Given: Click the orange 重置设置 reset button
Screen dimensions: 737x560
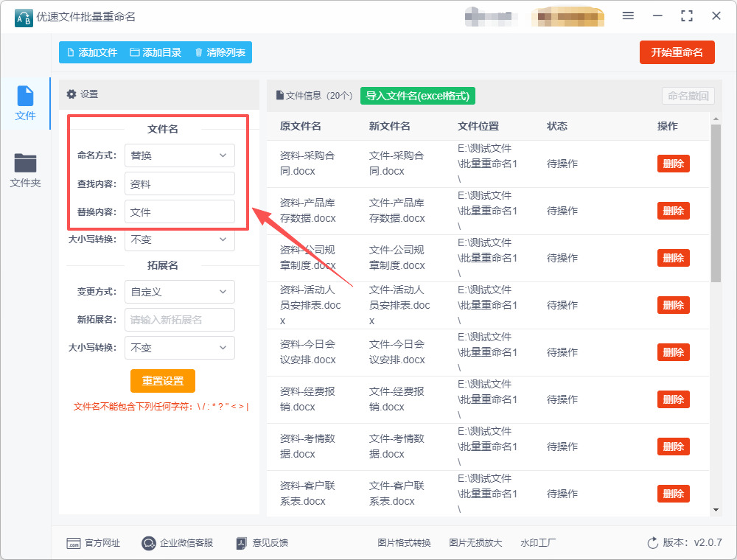Looking at the screenshot, I should pyautogui.click(x=162, y=381).
